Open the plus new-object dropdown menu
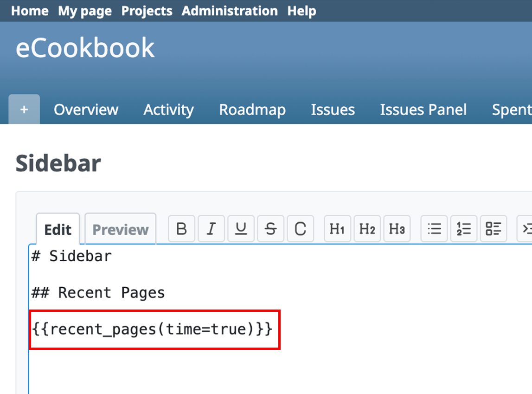 [x=24, y=110]
